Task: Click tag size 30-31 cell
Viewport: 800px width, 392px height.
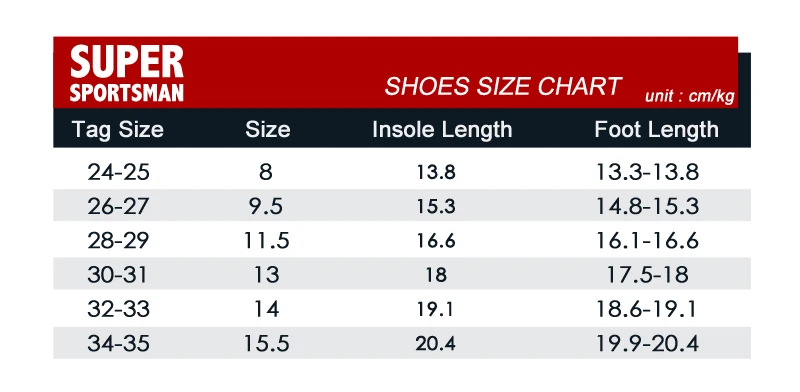Action: (x=117, y=275)
